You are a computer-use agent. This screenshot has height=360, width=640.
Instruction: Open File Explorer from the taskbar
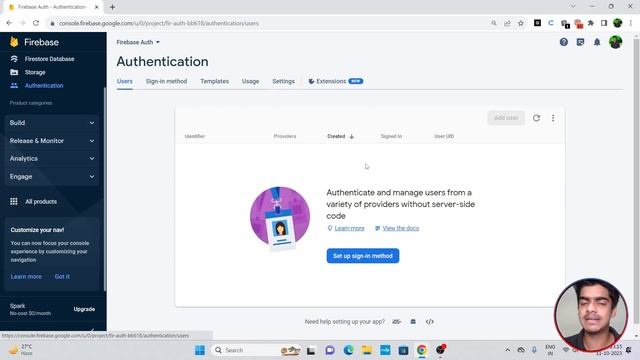[367, 350]
